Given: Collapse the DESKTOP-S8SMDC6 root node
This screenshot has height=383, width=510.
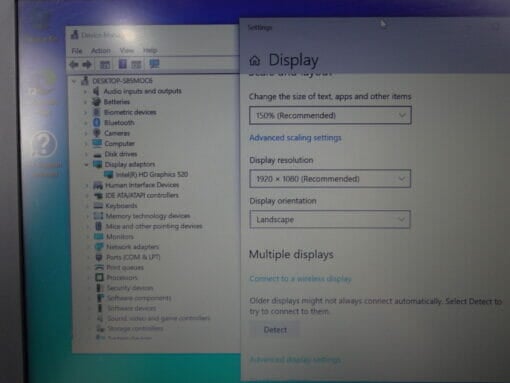Looking at the screenshot, I should click(74, 81).
